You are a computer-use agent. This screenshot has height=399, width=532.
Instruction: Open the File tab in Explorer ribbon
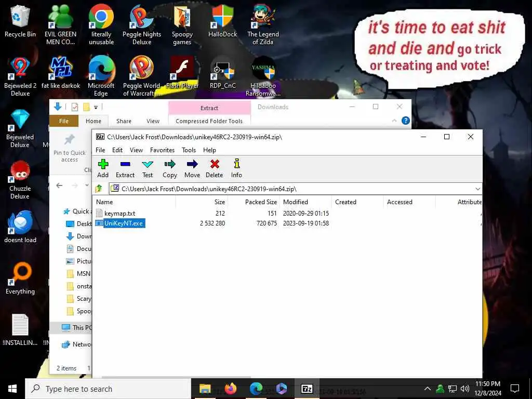(x=64, y=121)
